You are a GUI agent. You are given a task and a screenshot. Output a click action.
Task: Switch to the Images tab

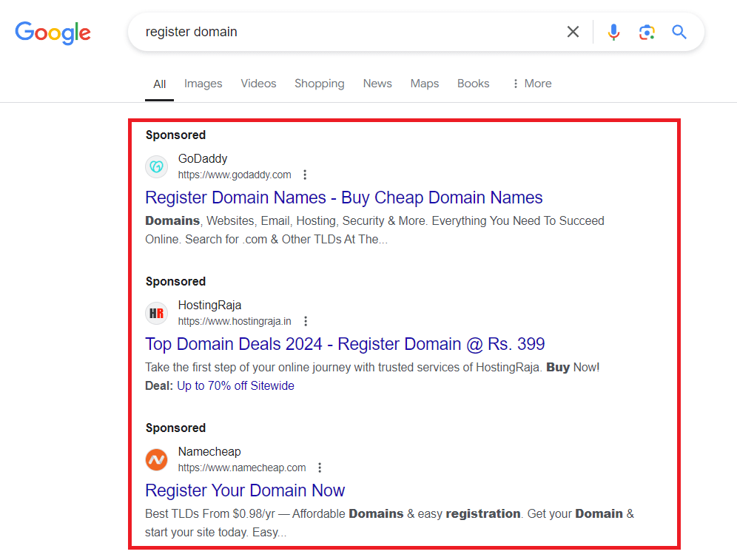click(203, 84)
